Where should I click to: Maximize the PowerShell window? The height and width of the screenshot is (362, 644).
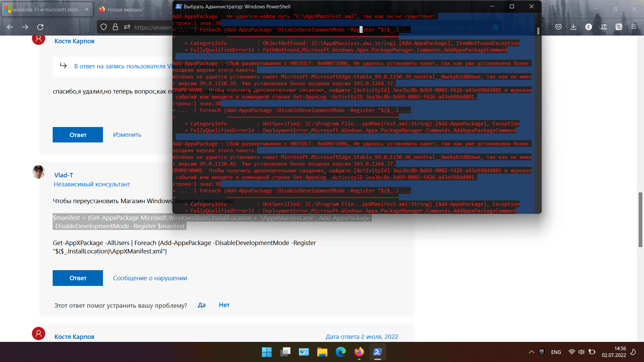[x=512, y=6]
